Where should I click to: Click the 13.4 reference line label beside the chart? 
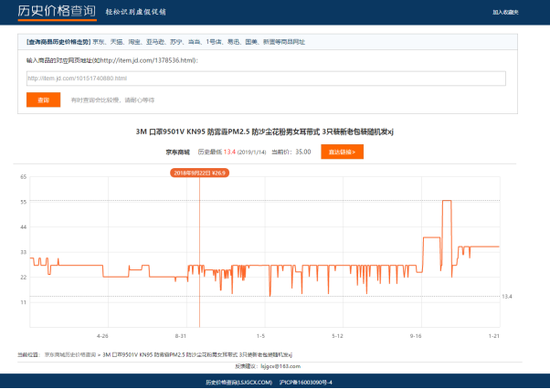click(x=507, y=296)
